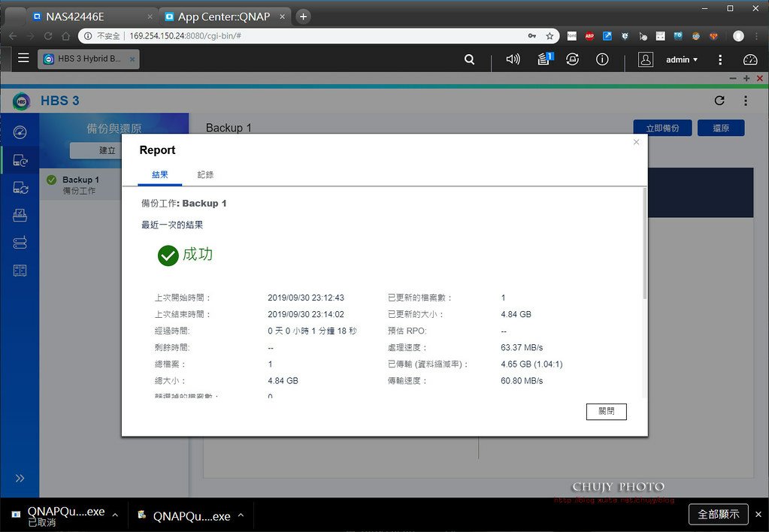
Task: Open the QTS main menu hamburger icon
Action: coord(23,59)
